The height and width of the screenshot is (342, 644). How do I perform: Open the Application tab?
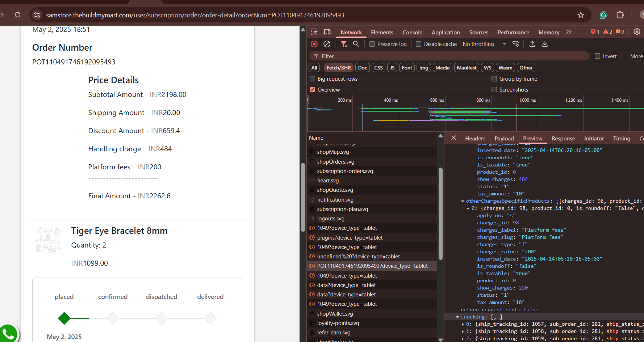(x=446, y=32)
